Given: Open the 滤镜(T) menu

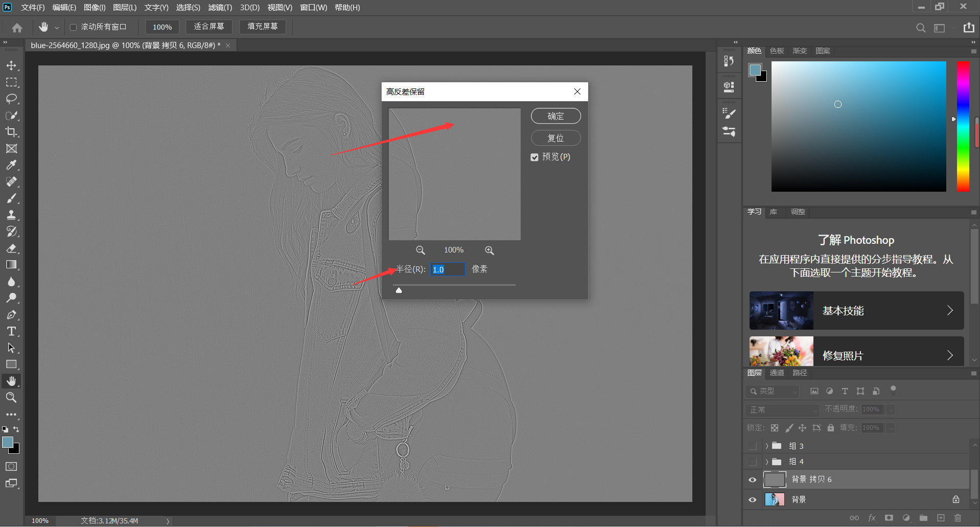Looking at the screenshot, I should click(x=220, y=8).
